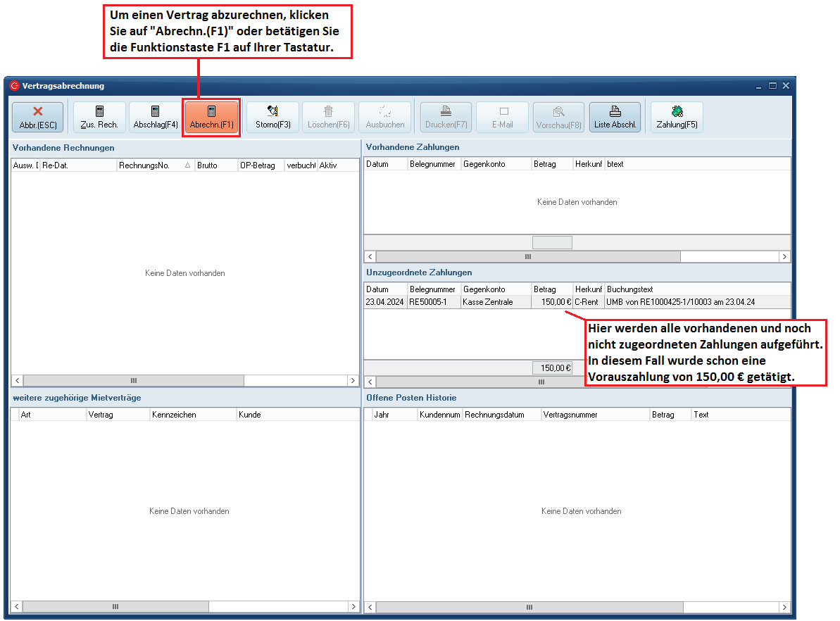Click Kennzeichen column header in Mietverträge
The image size is (840, 621).
(192, 415)
